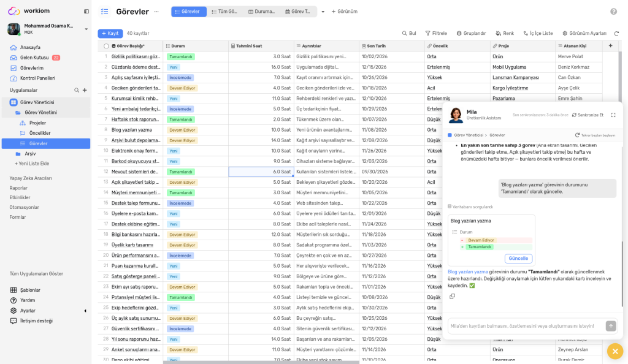Switch to the Duruma... view tab
Image resolution: width=628 pixels, height=364 pixels.
(261, 12)
